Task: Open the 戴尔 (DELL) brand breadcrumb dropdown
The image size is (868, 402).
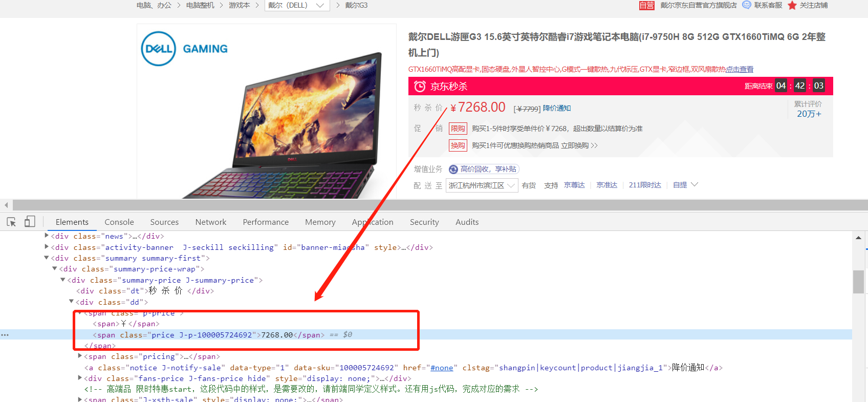Action: pos(297,5)
